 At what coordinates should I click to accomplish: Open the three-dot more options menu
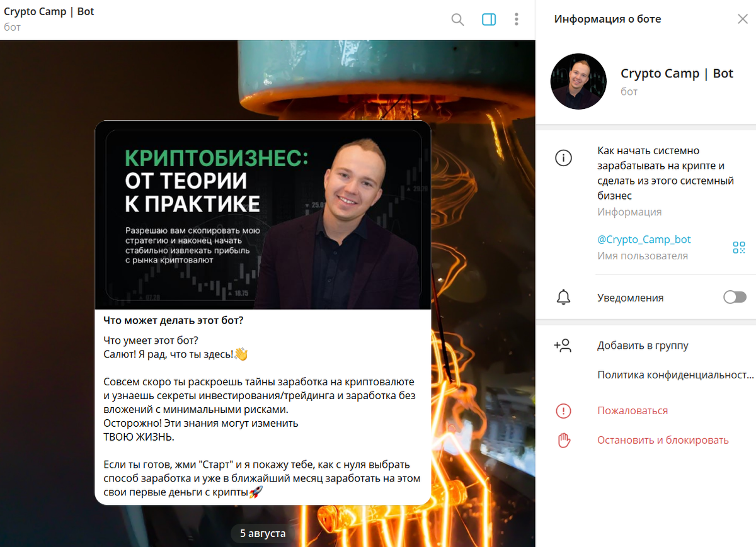[517, 20]
